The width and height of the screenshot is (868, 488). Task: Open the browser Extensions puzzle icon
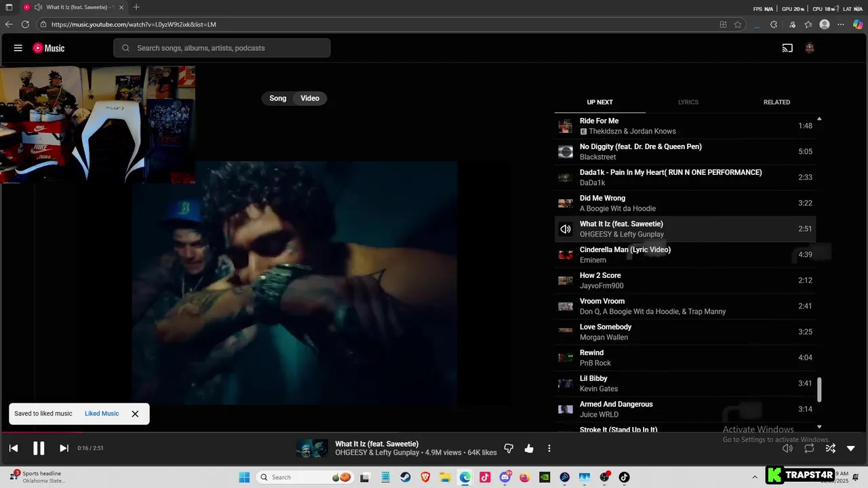coord(774,24)
